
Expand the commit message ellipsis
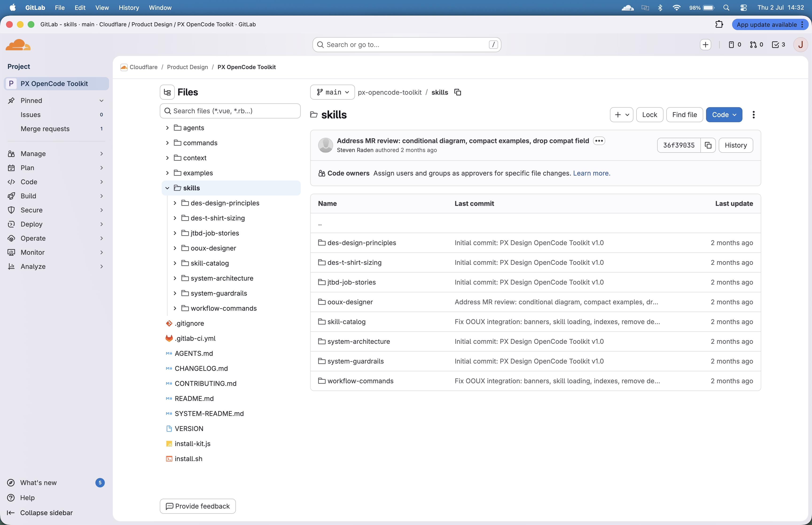point(599,141)
